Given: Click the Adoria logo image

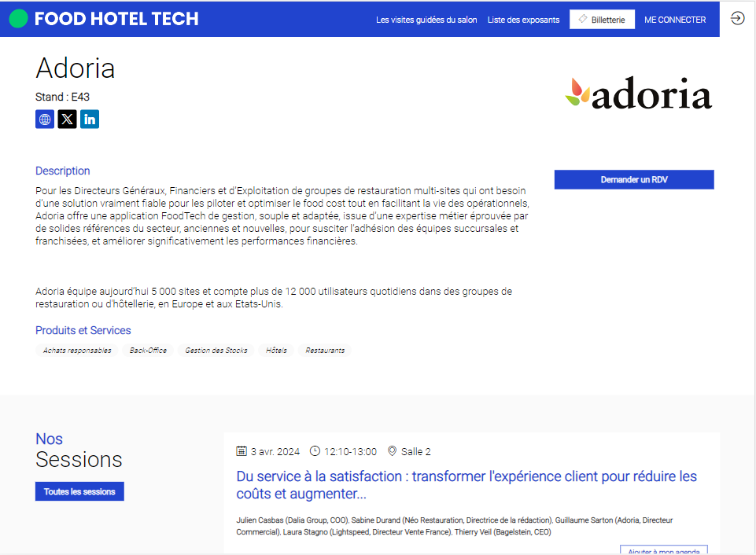Looking at the screenshot, I should tap(638, 93).
